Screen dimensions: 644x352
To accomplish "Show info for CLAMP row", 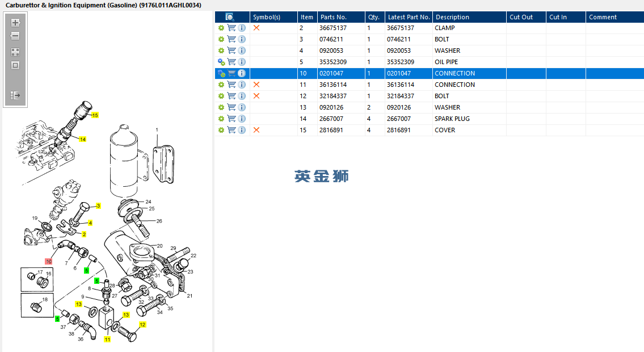I will (x=242, y=28).
